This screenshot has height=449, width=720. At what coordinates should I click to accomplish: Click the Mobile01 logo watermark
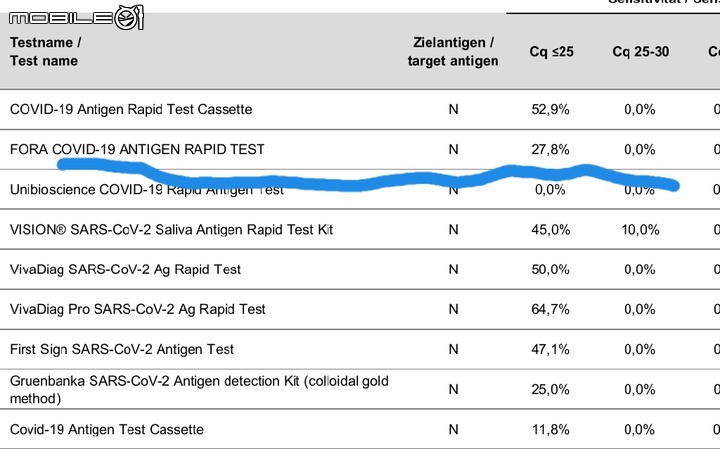point(76,18)
